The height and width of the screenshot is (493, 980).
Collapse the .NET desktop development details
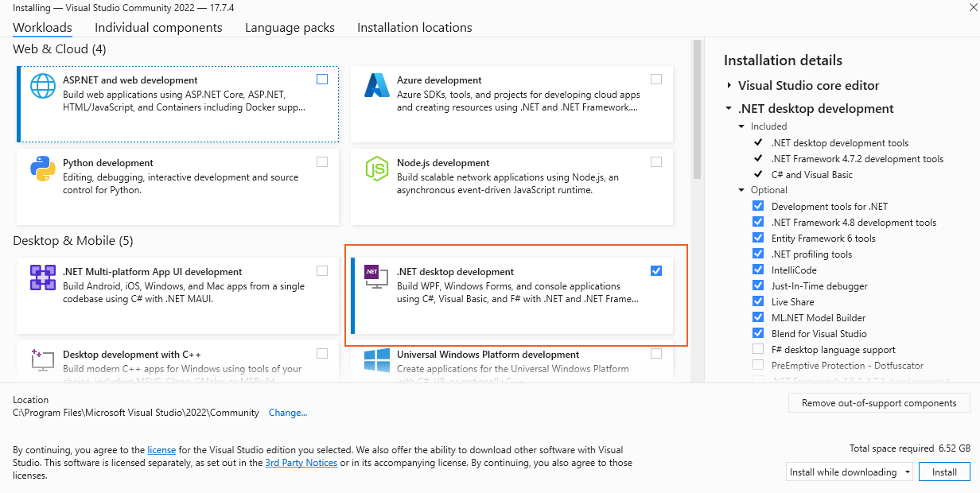point(729,109)
